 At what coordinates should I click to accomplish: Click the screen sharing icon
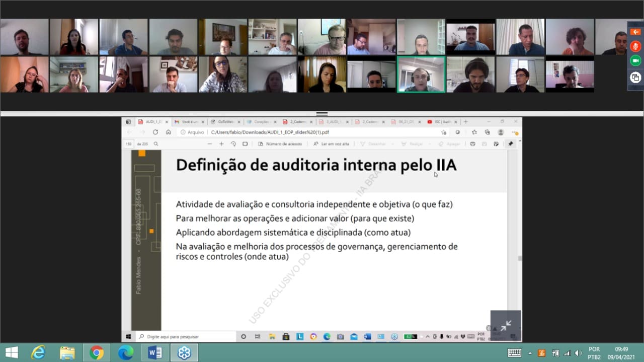pyautogui.click(x=635, y=77)
